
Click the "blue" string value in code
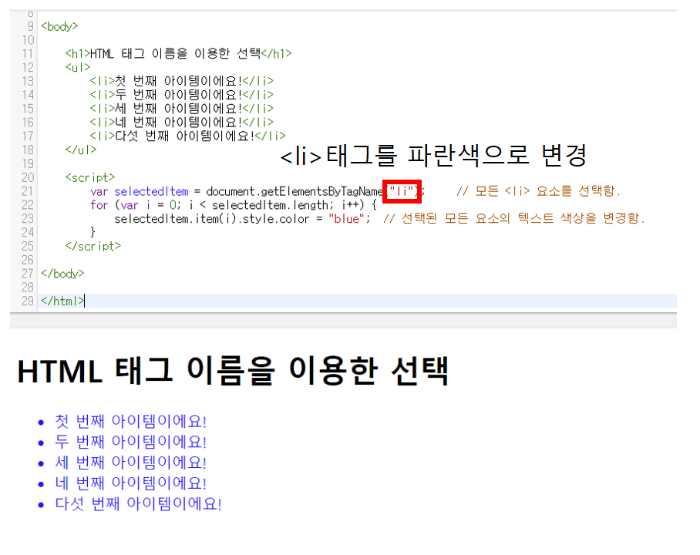coord(346,219)
